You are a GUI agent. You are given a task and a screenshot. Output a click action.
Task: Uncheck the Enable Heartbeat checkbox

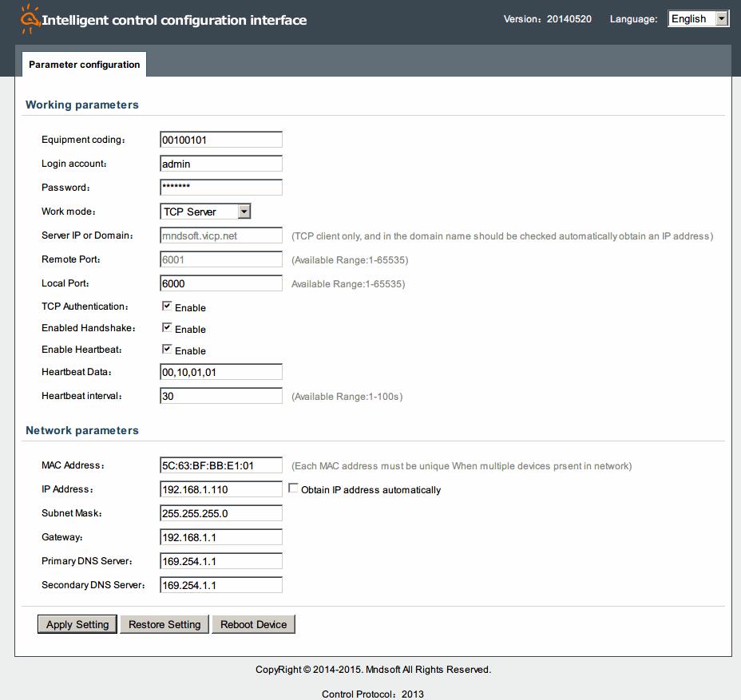click(x=167, y=350)
